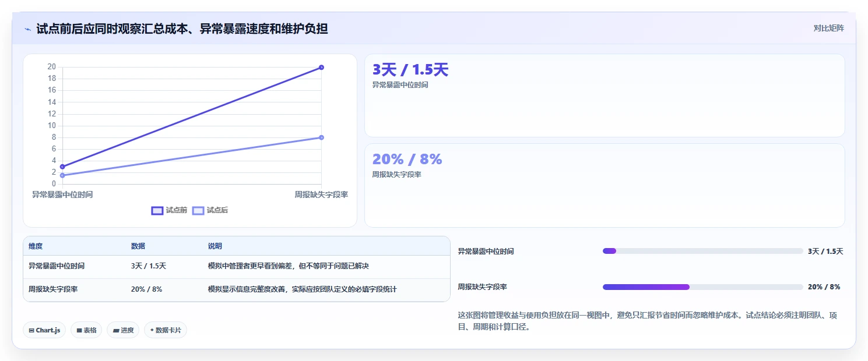Click the 试点前 data point at value 20
Viewport: 868px width, 361px height.
[321, 68]
